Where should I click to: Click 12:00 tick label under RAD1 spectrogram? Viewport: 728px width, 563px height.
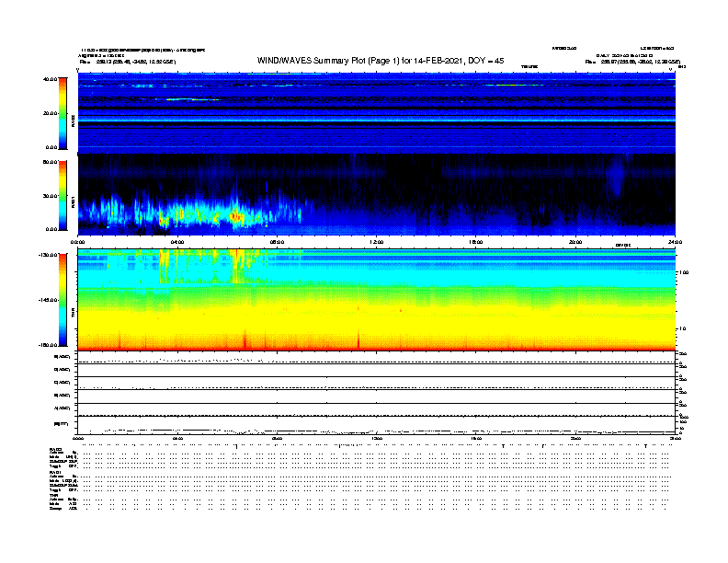click(x=376, y=242)
